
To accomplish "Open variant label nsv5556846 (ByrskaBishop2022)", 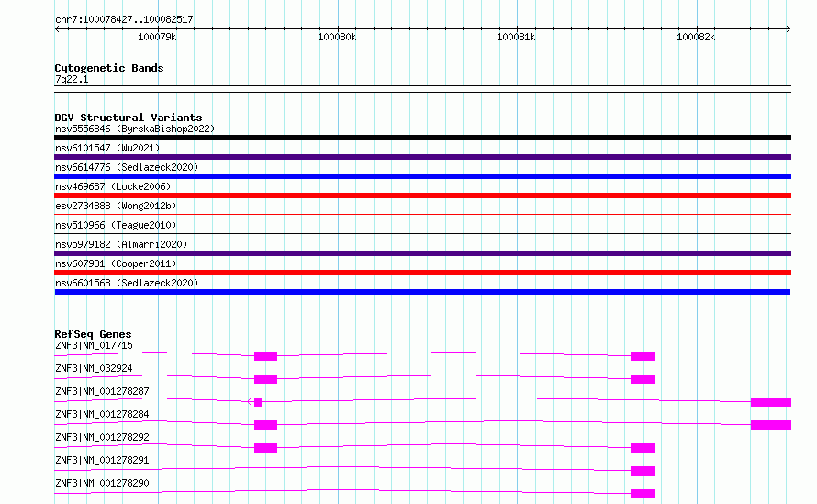I will [x=135, y=129].
